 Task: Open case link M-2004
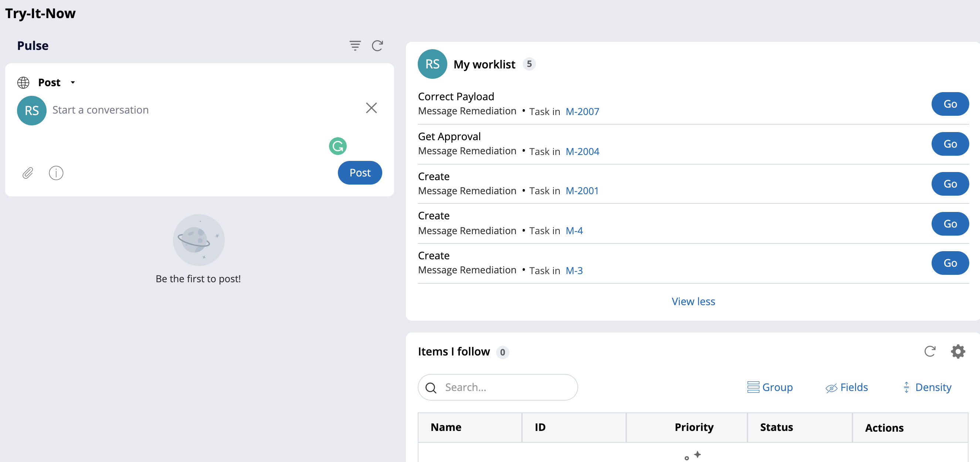tap(582, 151)
